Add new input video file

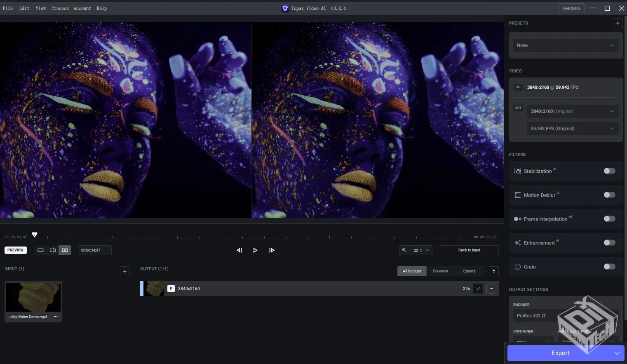pos(125,271)
